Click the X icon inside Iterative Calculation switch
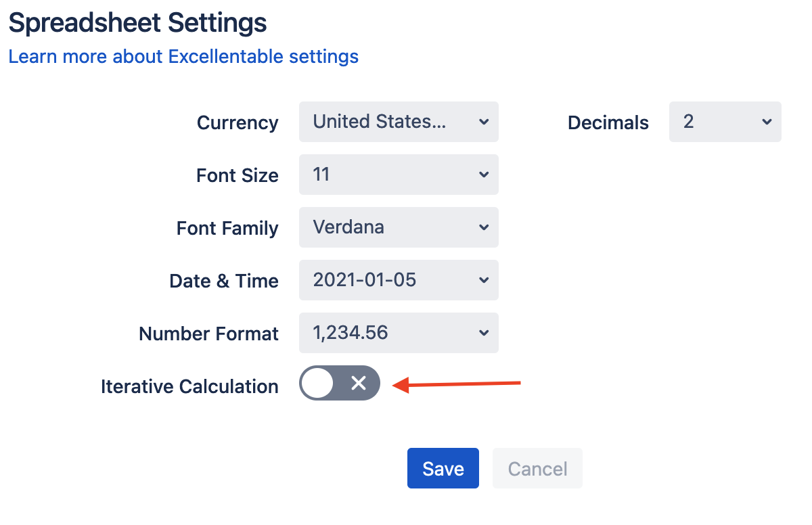This screenshot has width=812, height=525. (x=359, y=384)
